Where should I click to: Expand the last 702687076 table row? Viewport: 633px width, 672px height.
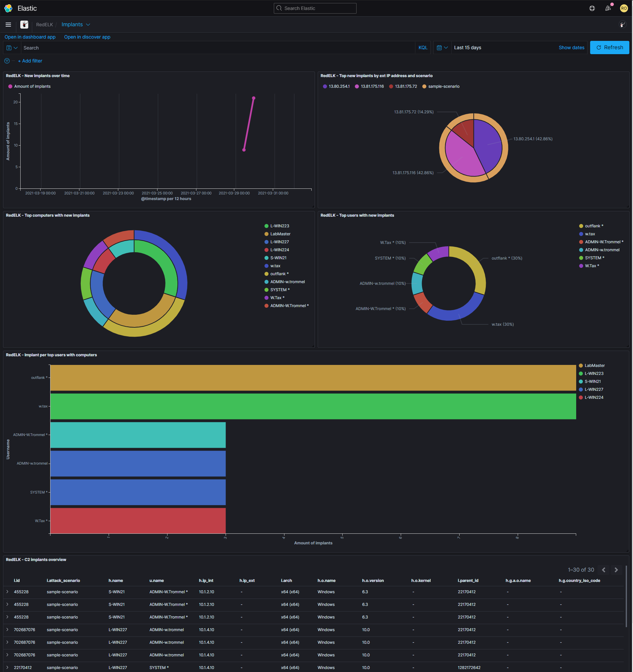pos(7,655)
